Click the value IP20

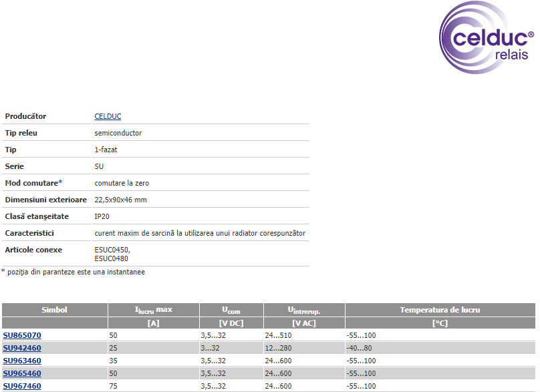102,216
